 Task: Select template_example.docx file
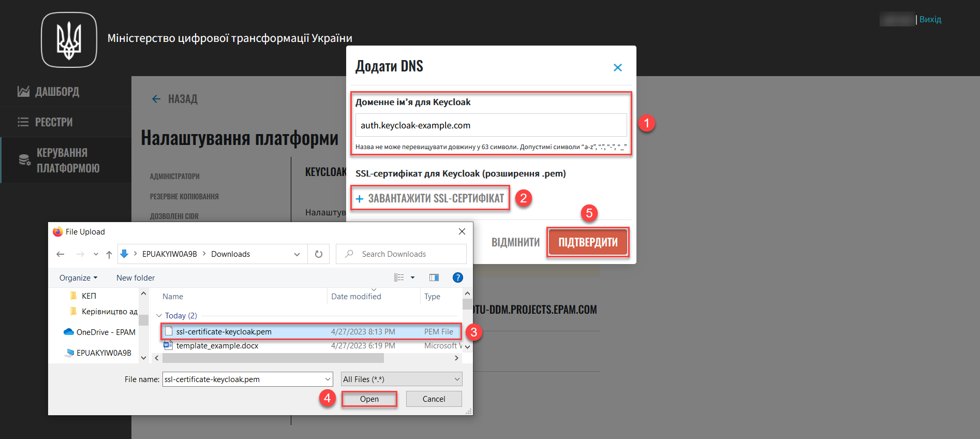[311, 346]
